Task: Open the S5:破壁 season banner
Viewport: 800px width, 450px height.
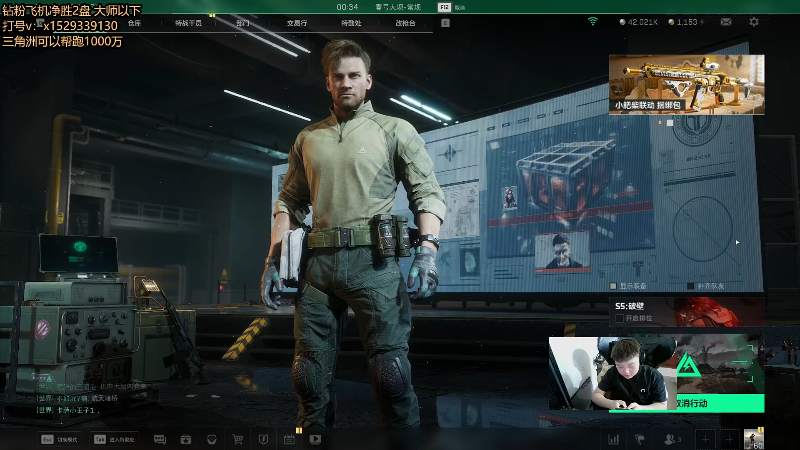Action: point(687,312)
